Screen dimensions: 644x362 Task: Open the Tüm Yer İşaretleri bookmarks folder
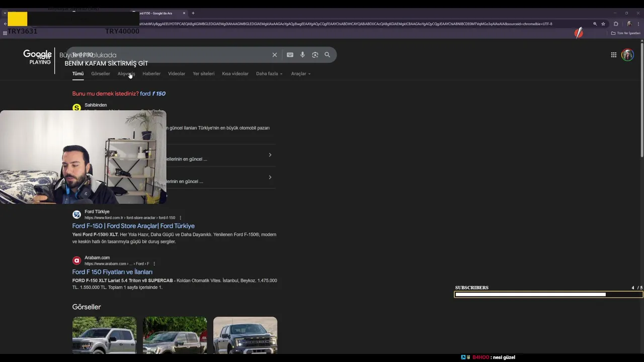click(x=626, y=33)
